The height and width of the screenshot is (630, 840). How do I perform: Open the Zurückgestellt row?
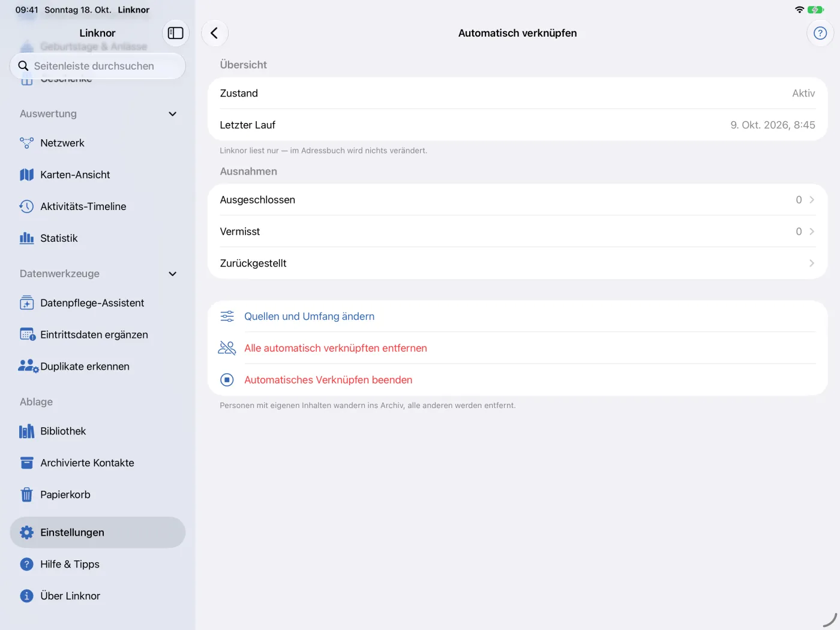tap(517, 263)
